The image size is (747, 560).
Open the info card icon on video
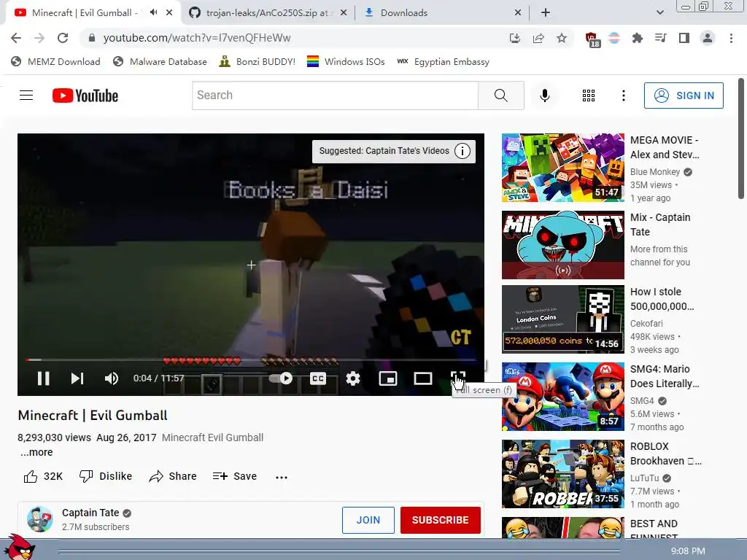click(x=462, y=151)
